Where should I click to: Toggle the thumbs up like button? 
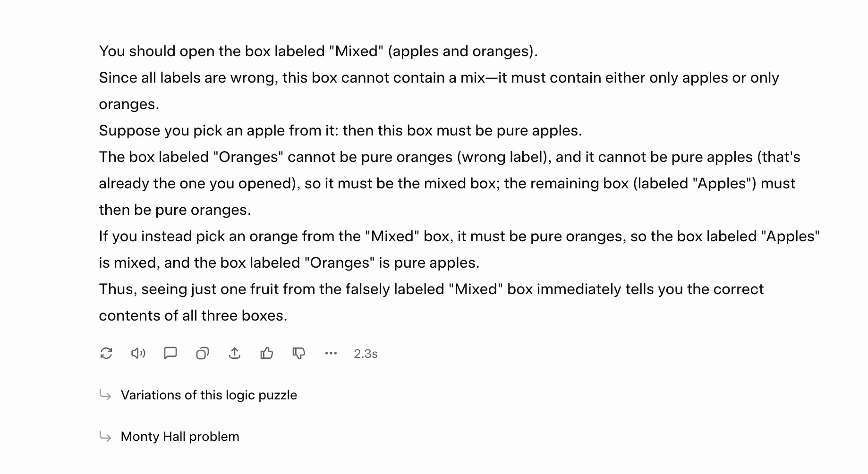(267, 353)
